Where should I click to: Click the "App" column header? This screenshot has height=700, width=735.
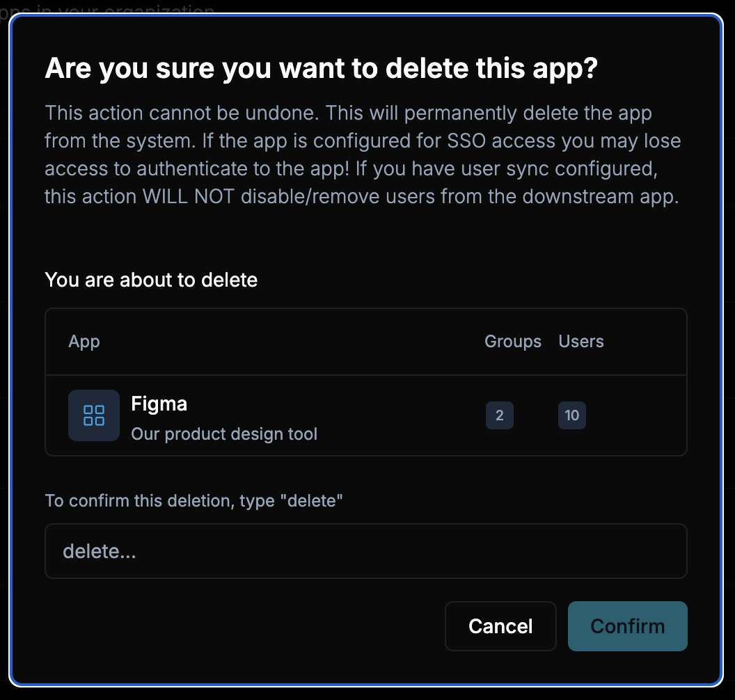point(84,342)
